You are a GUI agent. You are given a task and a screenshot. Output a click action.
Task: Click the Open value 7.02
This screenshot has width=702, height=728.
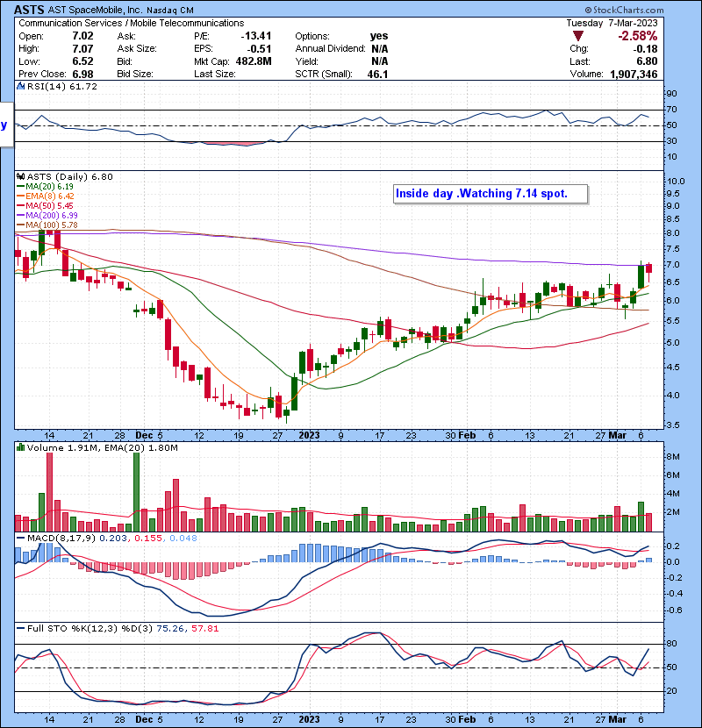(82, 36)
